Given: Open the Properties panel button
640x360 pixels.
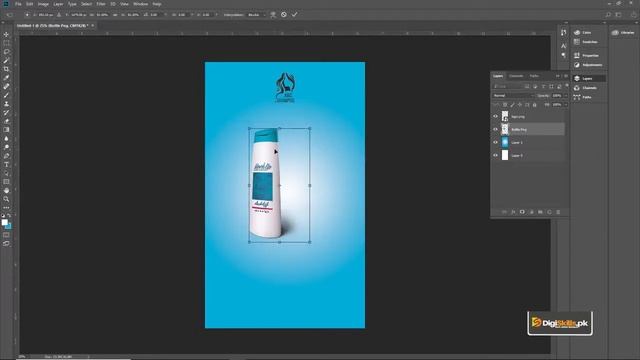Looking at the screenshot, I should [x=586, y=56].
